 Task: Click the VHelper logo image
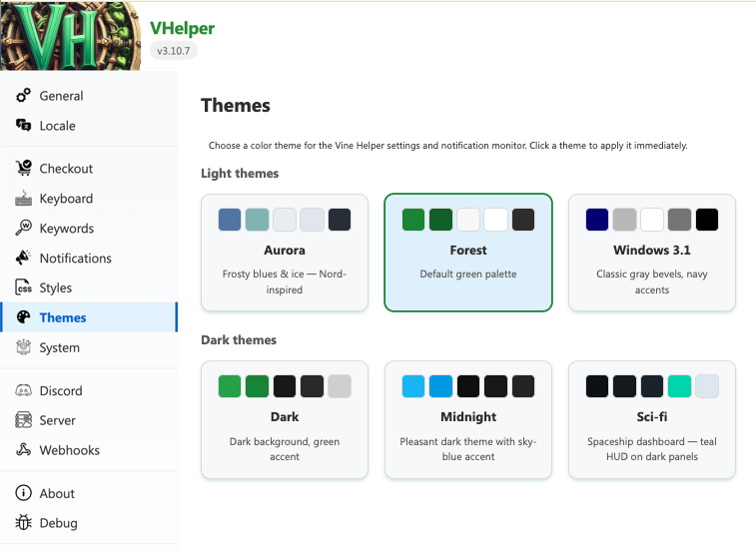point(70,36)
